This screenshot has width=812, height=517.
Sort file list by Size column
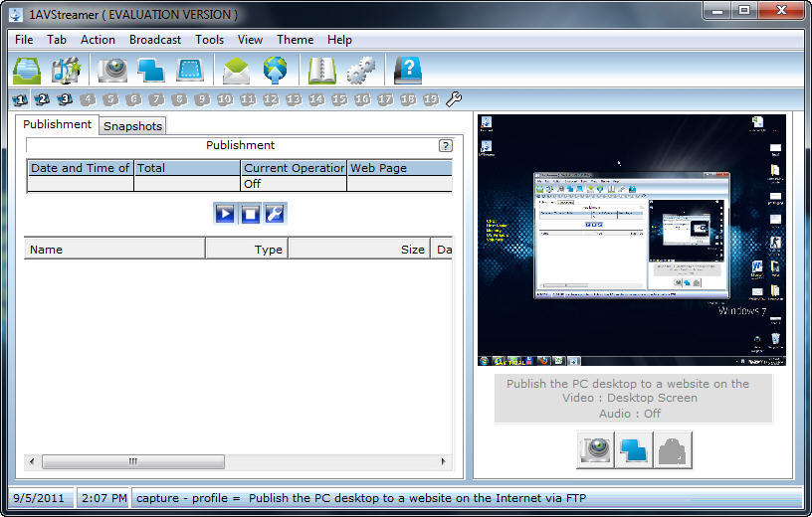coord(359,250)
